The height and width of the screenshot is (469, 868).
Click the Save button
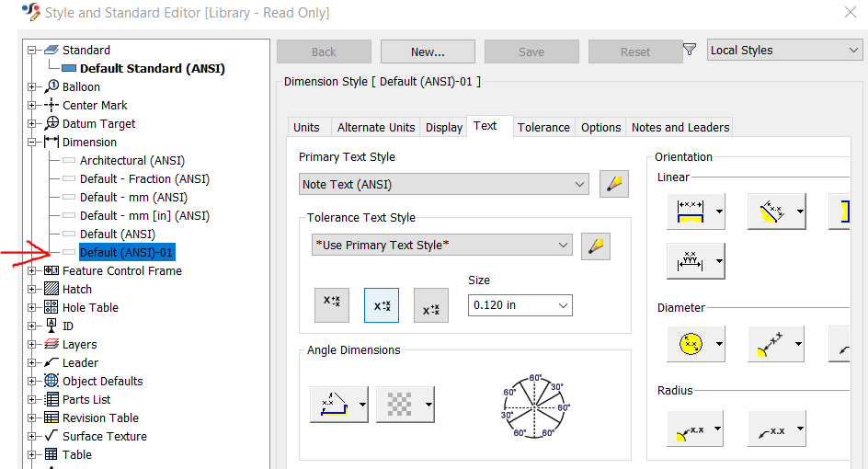coord(531,51)
